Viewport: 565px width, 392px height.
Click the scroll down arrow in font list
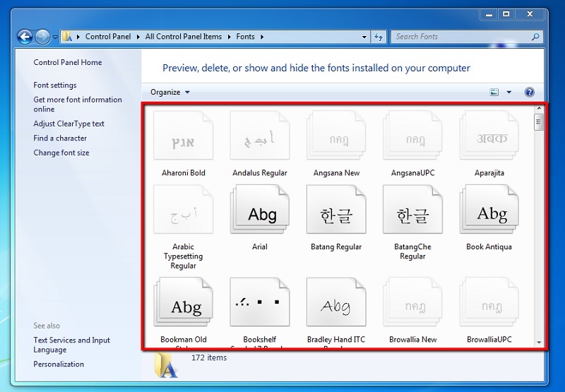click(539, 341)
